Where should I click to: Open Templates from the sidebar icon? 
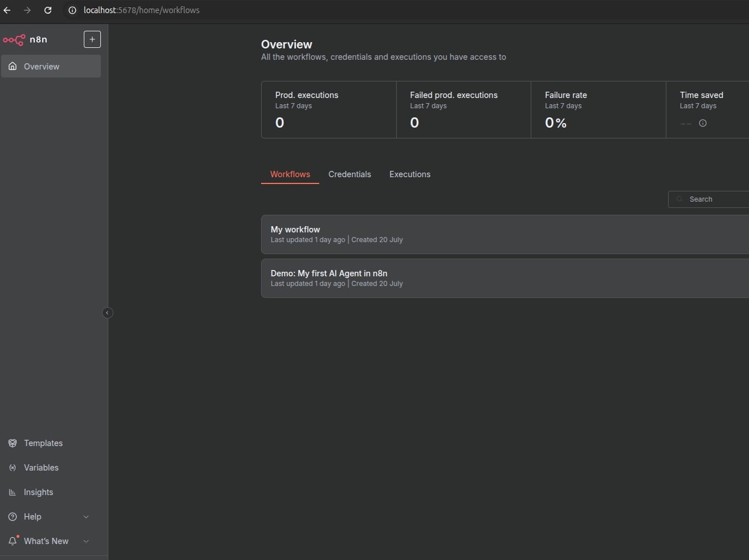click(x=13, y=443)
